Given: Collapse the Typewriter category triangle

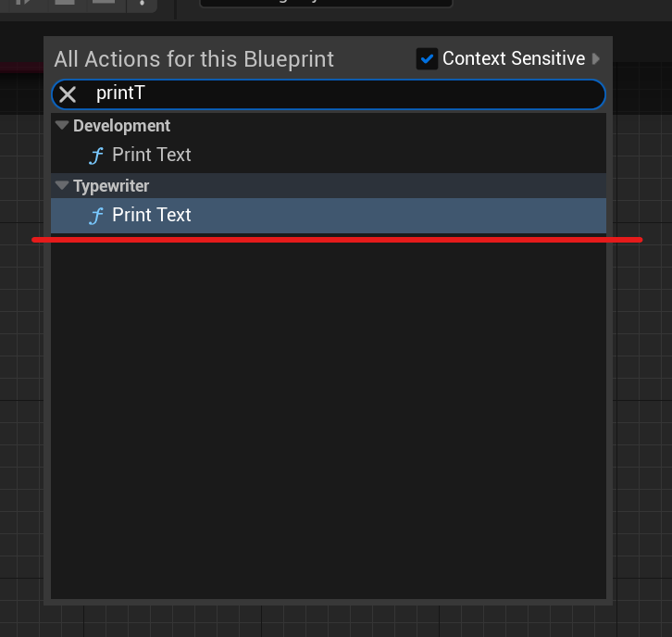Looking at the screenshot, I should 62,185.
